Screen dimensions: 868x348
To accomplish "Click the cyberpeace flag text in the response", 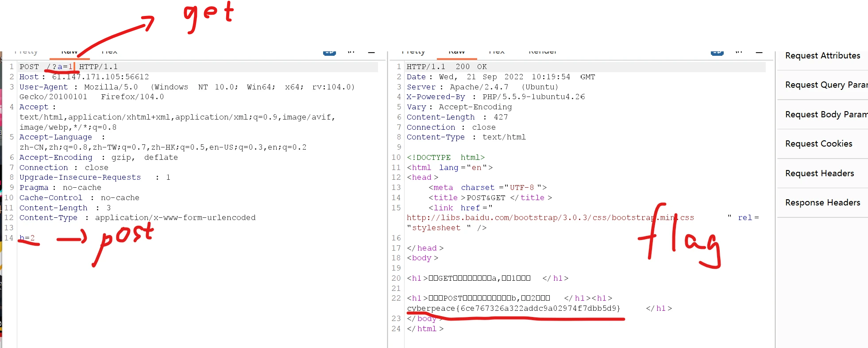I will [x=513, y=309].
